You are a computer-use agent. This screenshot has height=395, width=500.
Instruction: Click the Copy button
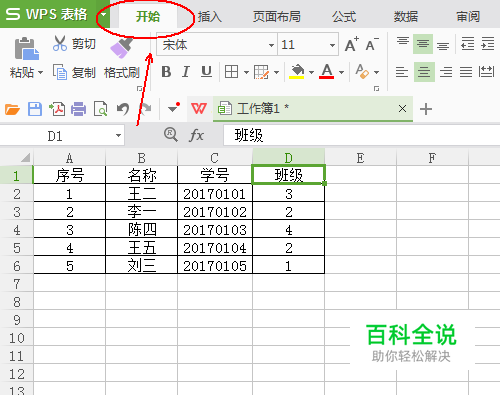pyautogui.click(x=74, y=72)
